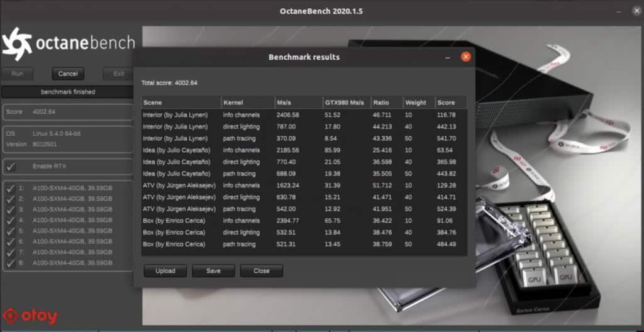Select Idea direct lighting row
The image size is (644, 332).
pos(304,162)
